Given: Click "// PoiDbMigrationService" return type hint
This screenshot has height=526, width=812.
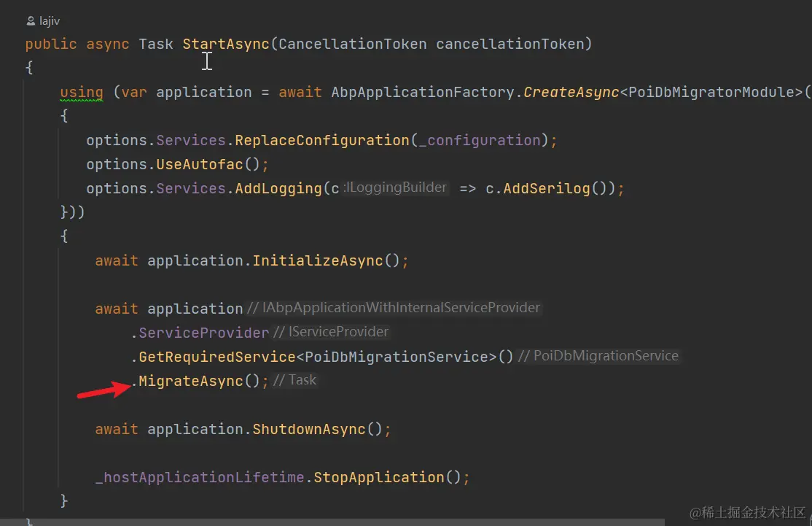Looking at the screenshot, I should [598, 356].
